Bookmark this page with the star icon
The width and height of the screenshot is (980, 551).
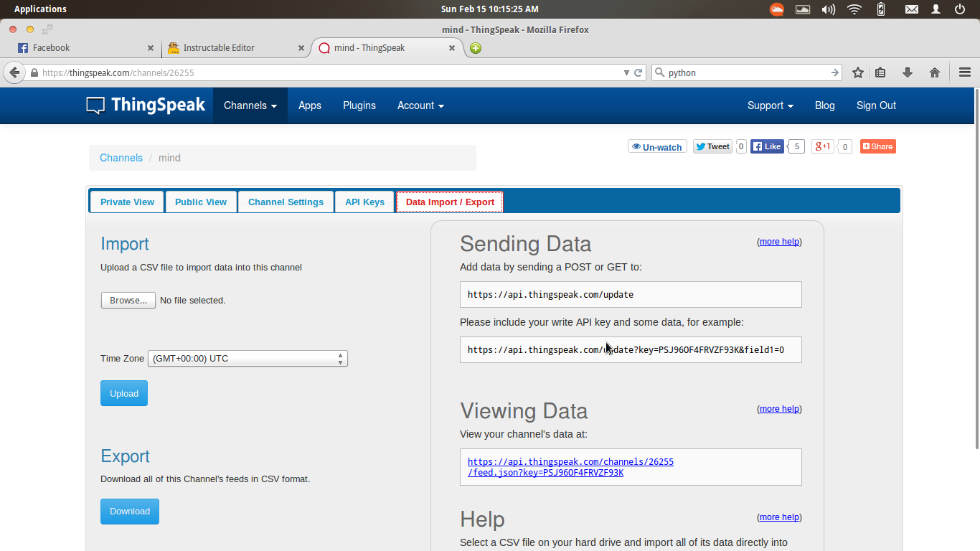pos(857,72)
